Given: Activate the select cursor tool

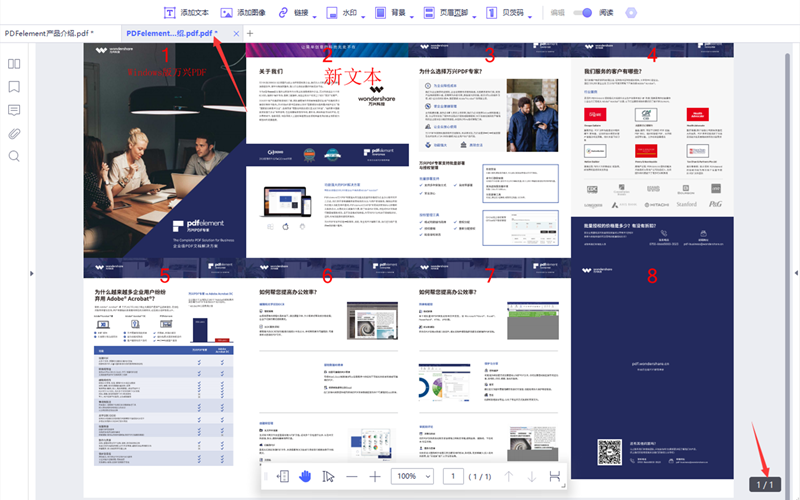Looking at the screenshot, I should tap(328, 477).
